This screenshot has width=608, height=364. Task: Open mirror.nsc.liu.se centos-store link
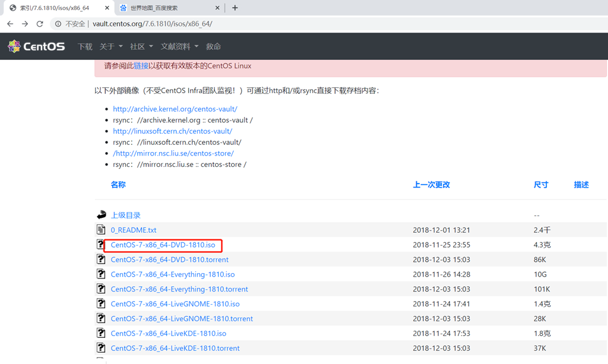173,153
